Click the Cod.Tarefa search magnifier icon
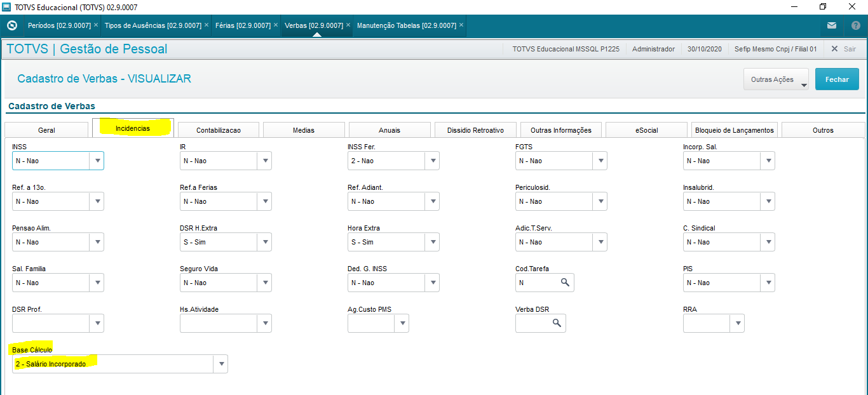This screenshot has width=868, height=395. (565, 283)
